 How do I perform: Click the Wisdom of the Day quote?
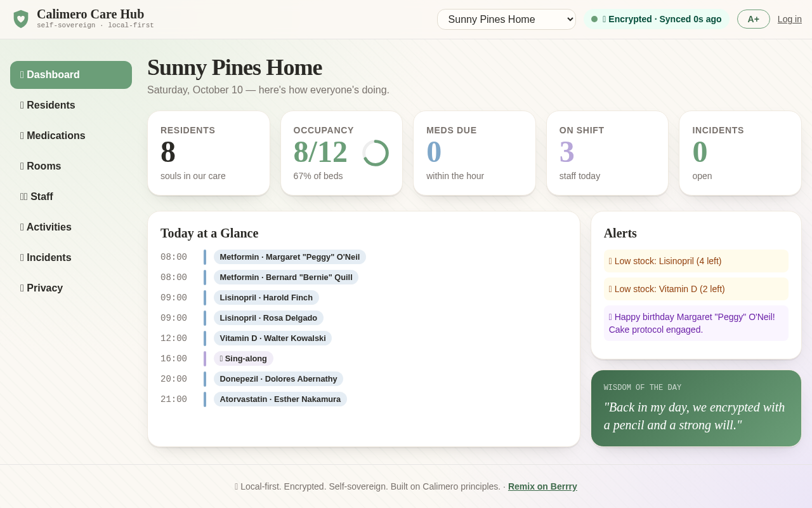[x=696, y=416]
